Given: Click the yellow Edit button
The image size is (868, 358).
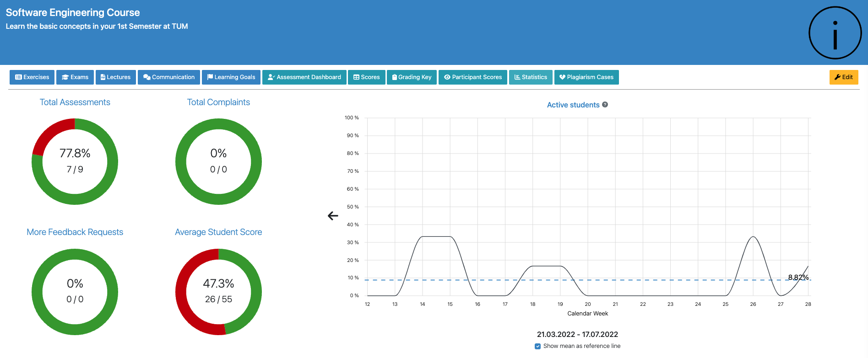Looking at the screenshot, I should pos(843,77).
